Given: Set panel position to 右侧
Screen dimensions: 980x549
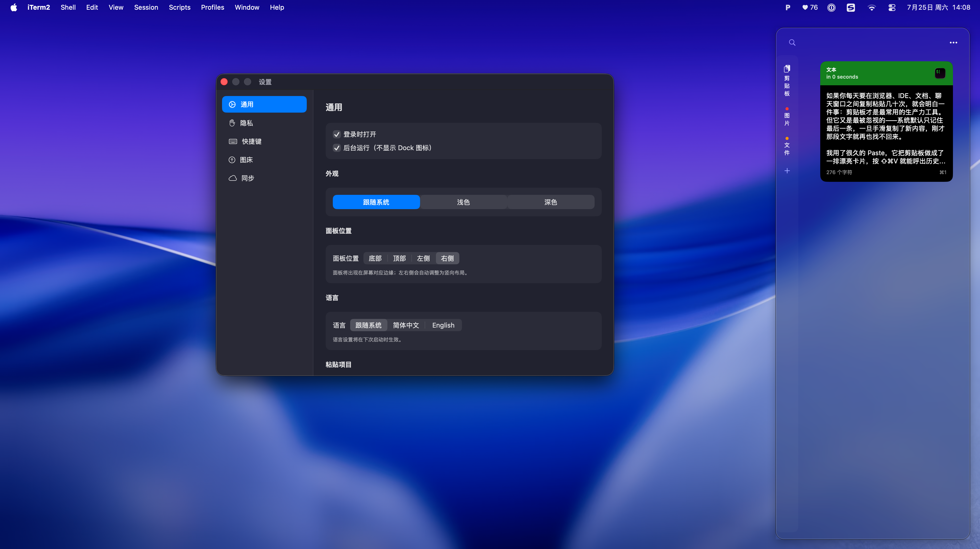Looking at the screenshot, I should (447, 258).
